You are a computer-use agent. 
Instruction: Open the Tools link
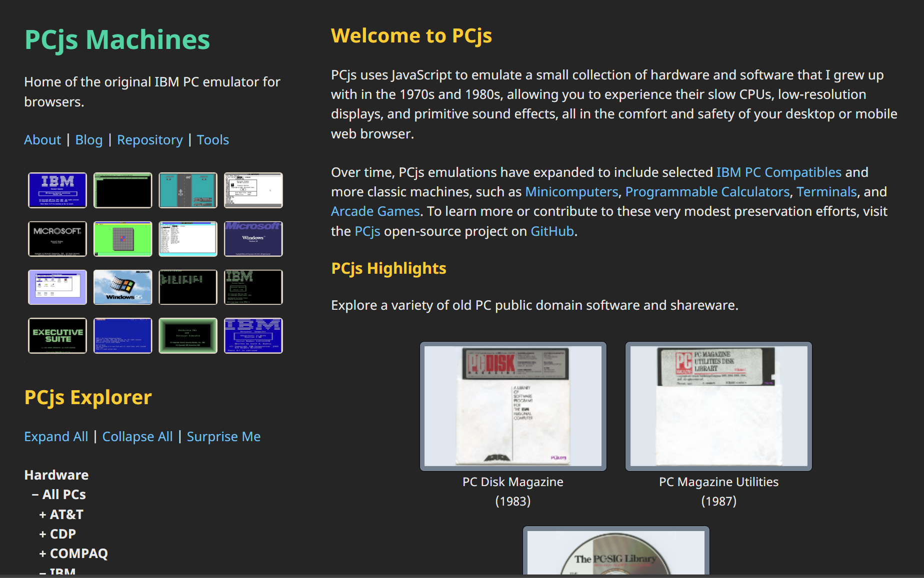pyautogui.click(x=213, y=140)
